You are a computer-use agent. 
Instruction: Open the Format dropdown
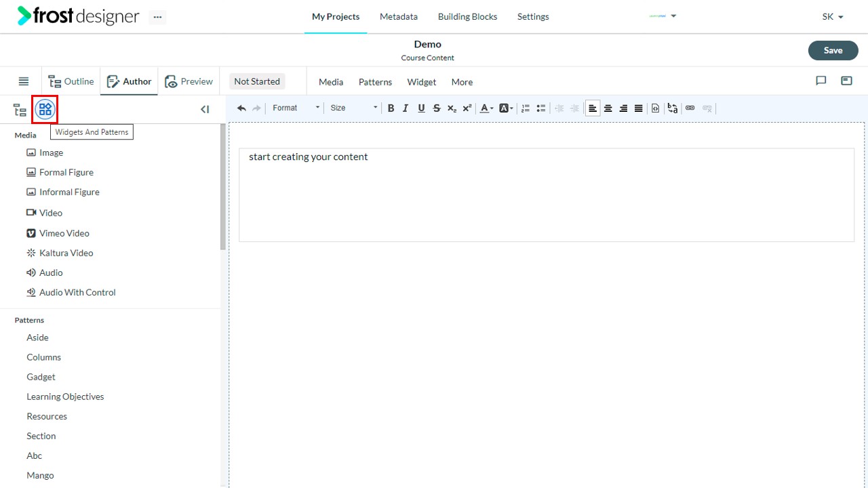click(x=296, y=108)
